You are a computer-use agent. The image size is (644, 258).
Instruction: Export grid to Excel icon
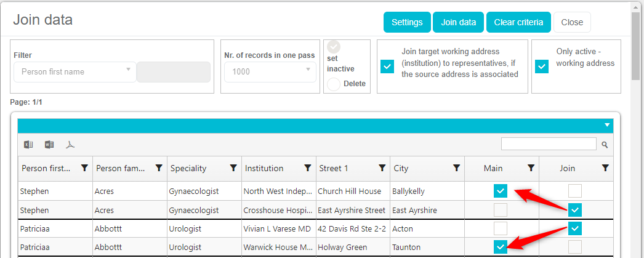click(28, 145)
